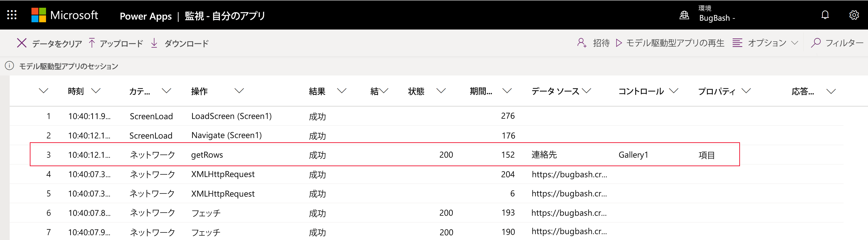
Task: Click ダウンロード button label
Action: coord(187,44)
